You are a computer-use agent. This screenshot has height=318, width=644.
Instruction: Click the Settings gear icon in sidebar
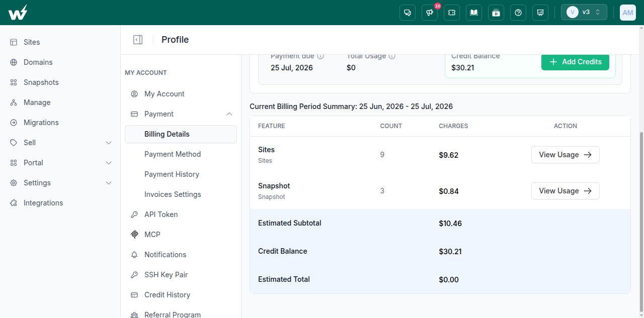pos(14,183)
